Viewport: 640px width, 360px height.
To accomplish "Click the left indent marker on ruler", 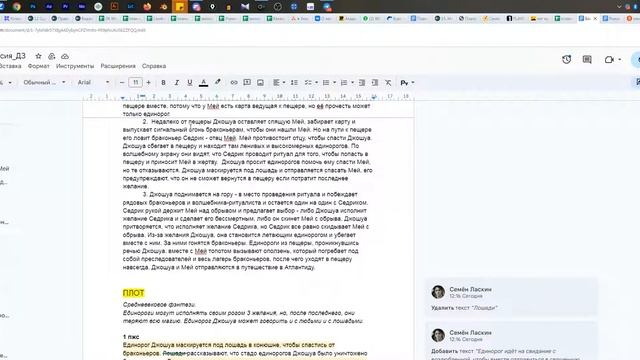I will tap(123, 98).
